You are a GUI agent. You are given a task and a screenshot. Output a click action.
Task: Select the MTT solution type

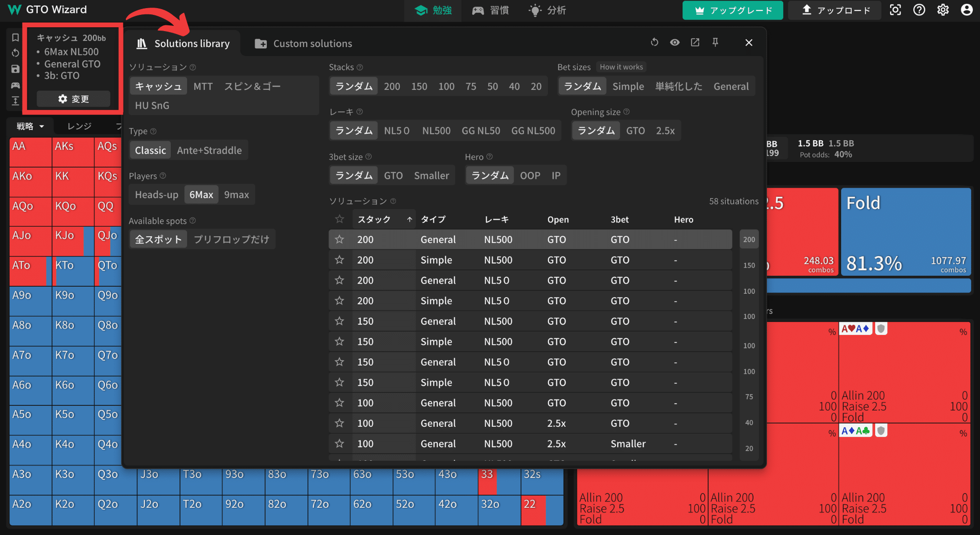pos(203,86)
